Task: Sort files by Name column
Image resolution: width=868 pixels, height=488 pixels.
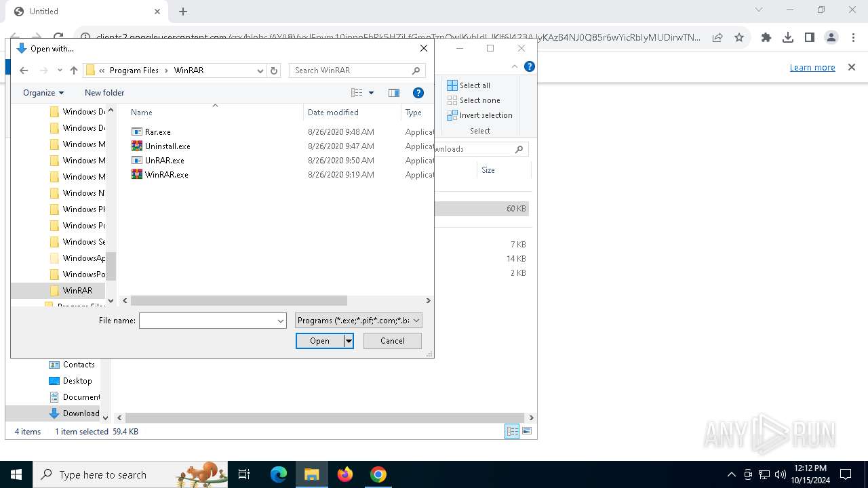Action: click(214, 113)
